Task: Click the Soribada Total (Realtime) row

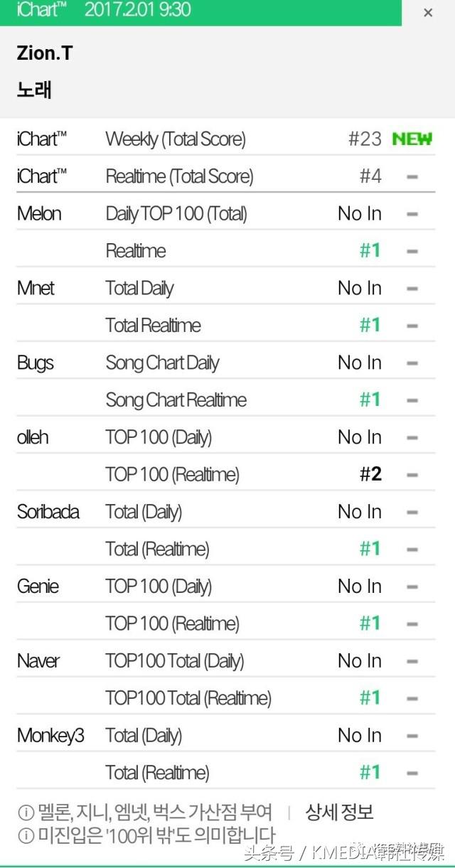Action: [x=157, y=549]
